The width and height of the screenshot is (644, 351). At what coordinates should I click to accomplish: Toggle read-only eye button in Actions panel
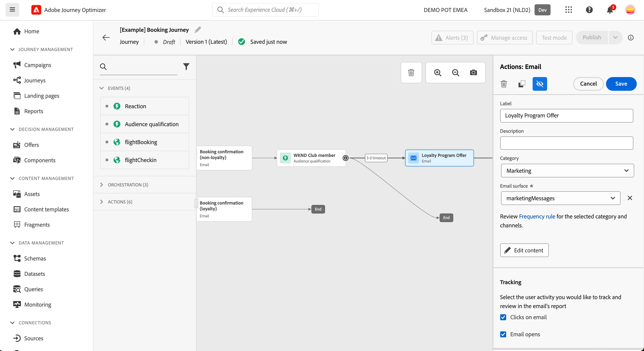540,84
